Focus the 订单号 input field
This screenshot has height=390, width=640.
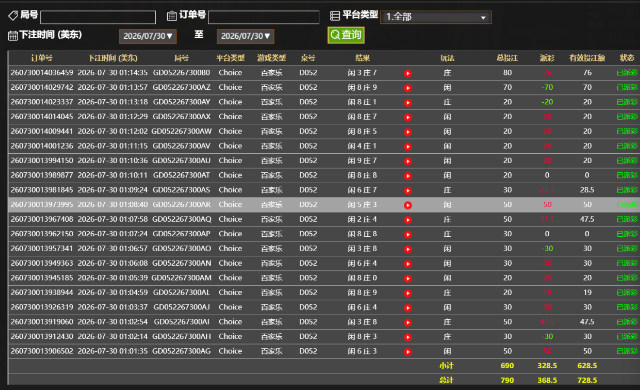264,17
